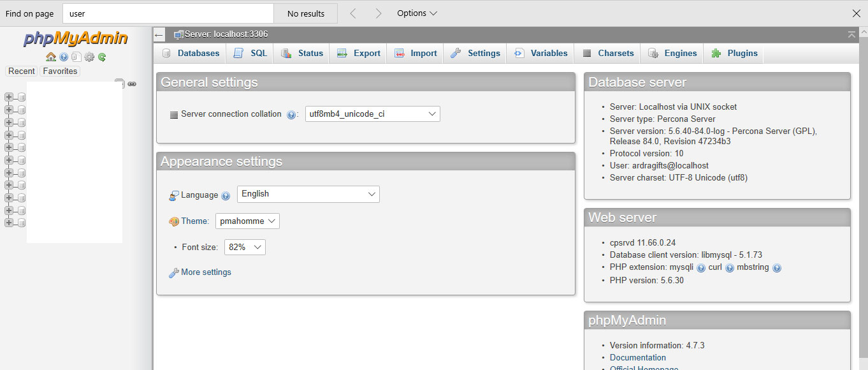Click the "User: ardragifts@localhost" line

(659, 165)
